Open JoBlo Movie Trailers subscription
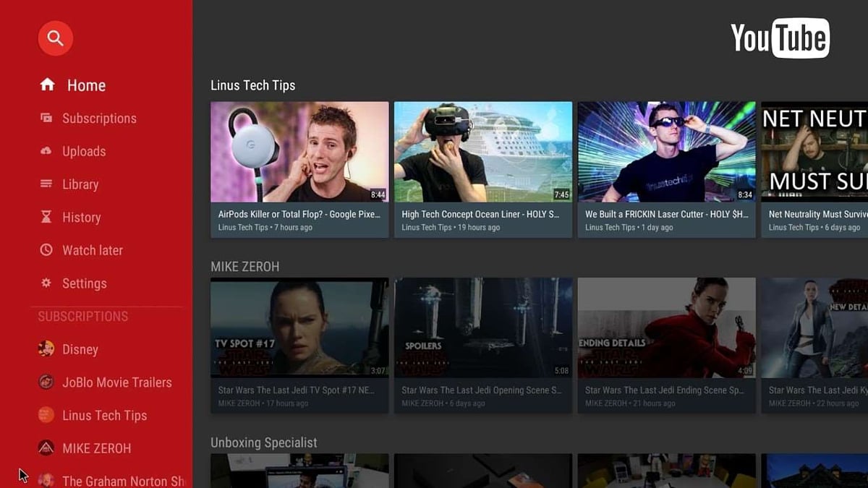The width and height of the screenshot is (868, 488). pos(117,382)
